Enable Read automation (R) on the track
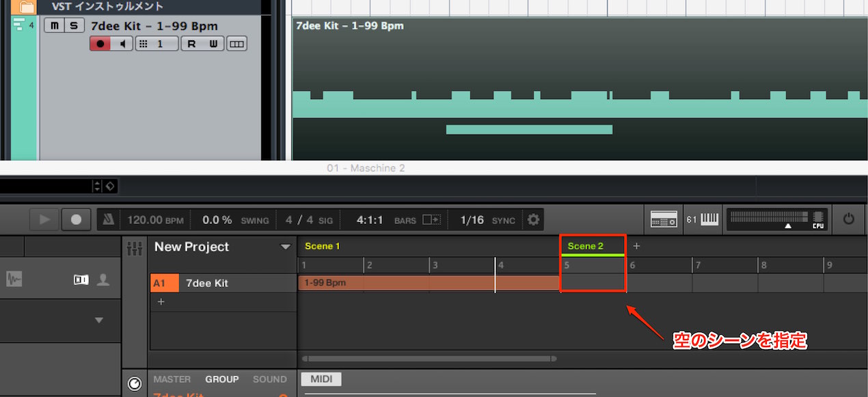 192,44
